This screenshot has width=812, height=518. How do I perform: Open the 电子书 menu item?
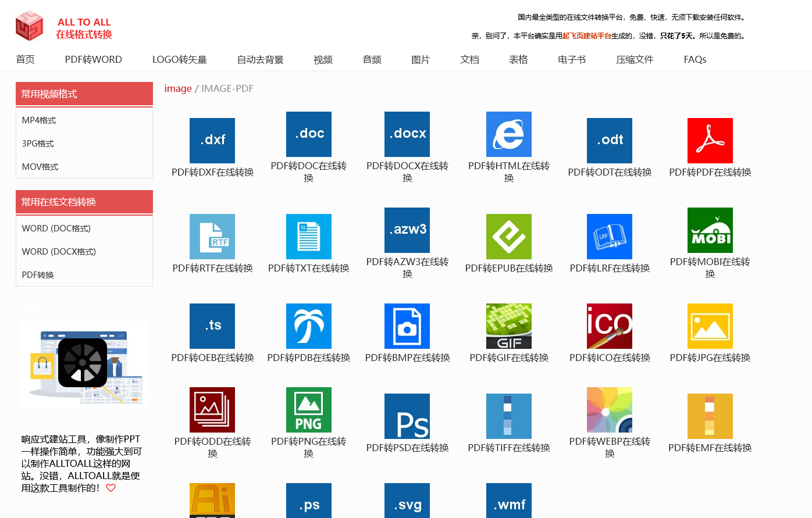[x=571, y=59]
